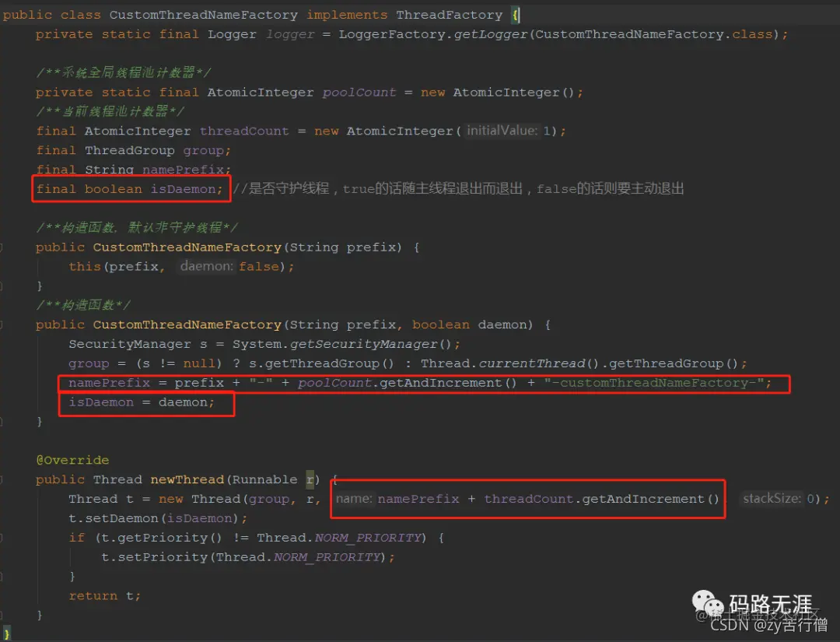The image size is (840, 642).
Task: Click the 'daemon:' parameter hint before false
Action: tap(207, 266)
